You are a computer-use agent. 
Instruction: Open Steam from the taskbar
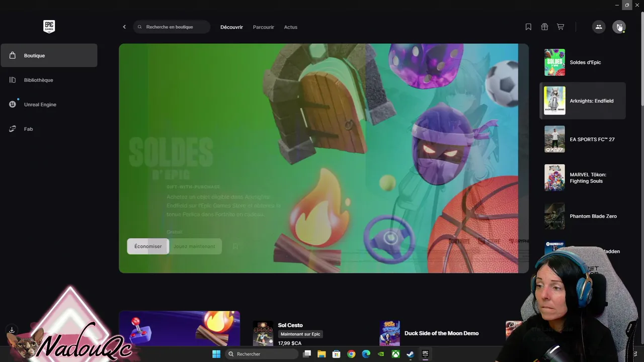pos(411,354)
